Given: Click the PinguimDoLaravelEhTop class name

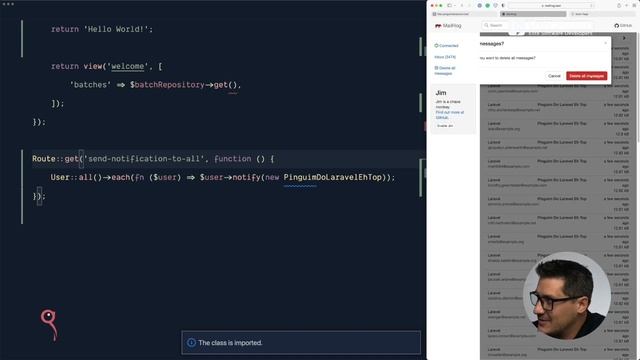Looking at the screenshot, I should coord(333,177).
